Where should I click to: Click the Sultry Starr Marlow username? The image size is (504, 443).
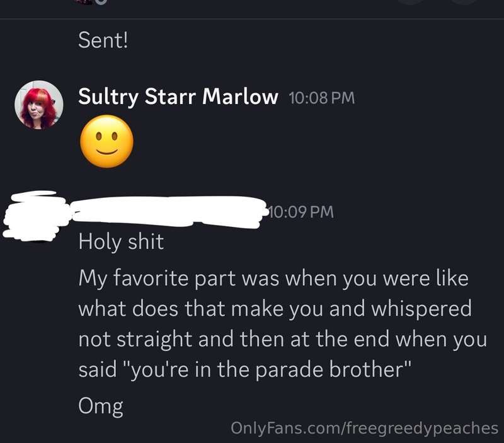(x=178, y=96)
